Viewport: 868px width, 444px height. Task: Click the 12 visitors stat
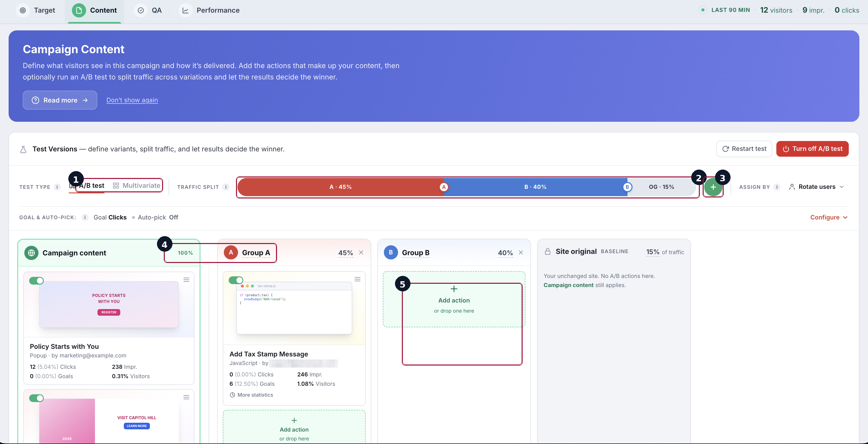[776, 10]
